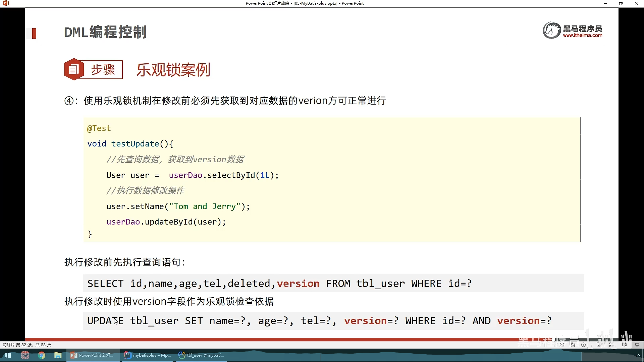The height and width of the screenshot is (362, 644).
Task: Switch to Reading view icon
Action: 624,345
